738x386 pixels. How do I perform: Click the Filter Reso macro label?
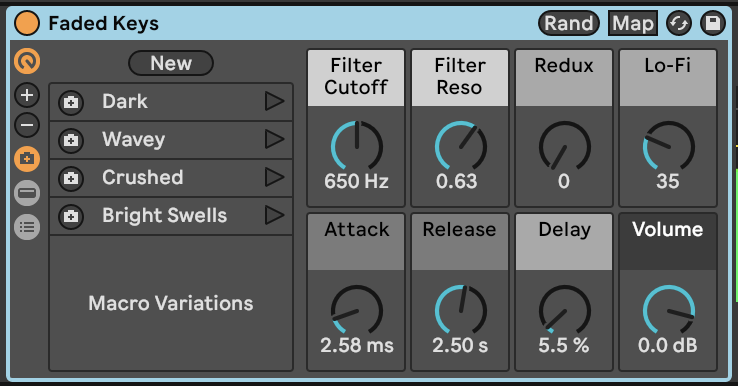[460, 78]
